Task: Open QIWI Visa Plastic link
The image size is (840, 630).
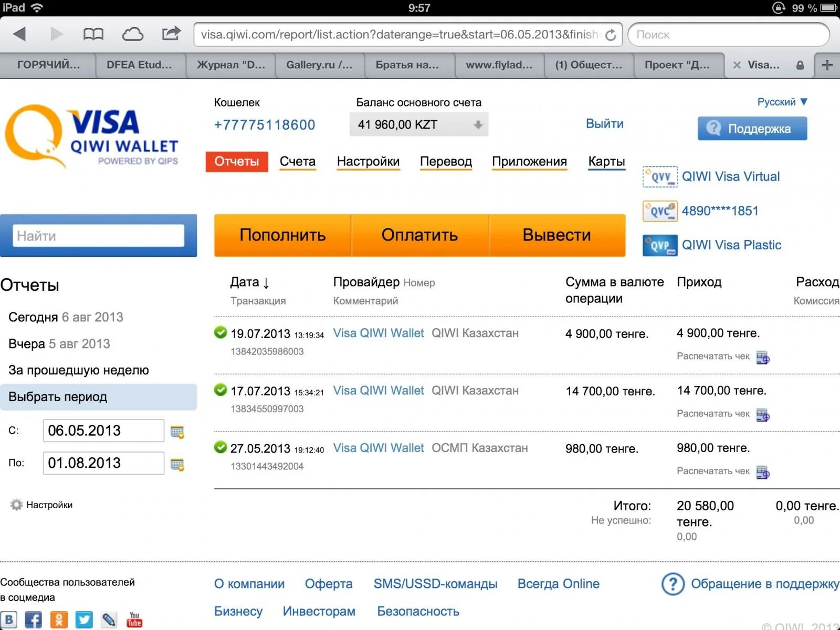Action: point(731,245)
